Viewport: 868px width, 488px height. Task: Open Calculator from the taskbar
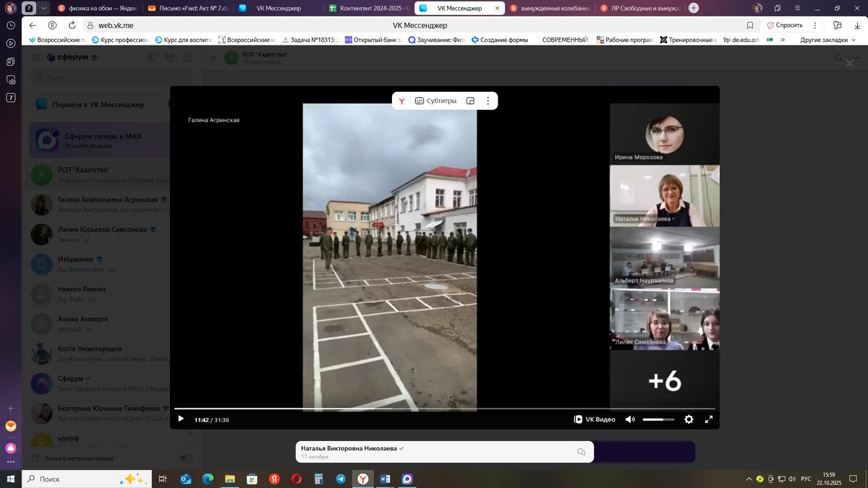pyautogui.click(x=318, y=479)
